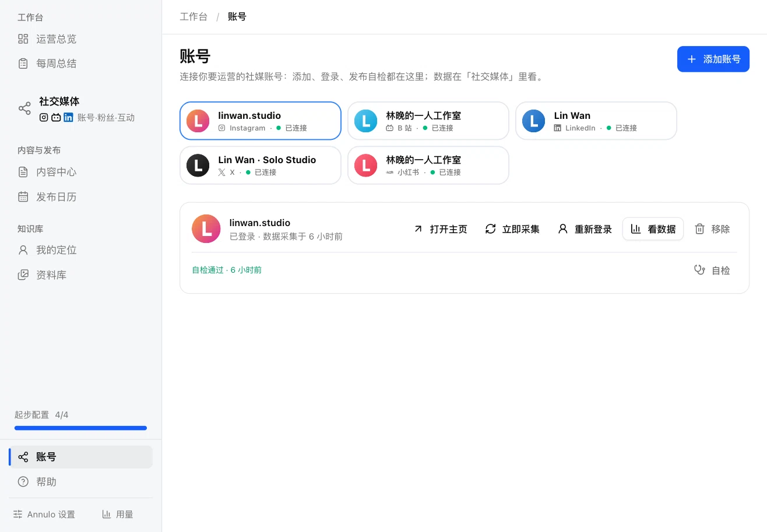Viewport: 767px width, 532px height.
Task: Click the 帮助 question mark icon
Action: [x=23, y=482]
